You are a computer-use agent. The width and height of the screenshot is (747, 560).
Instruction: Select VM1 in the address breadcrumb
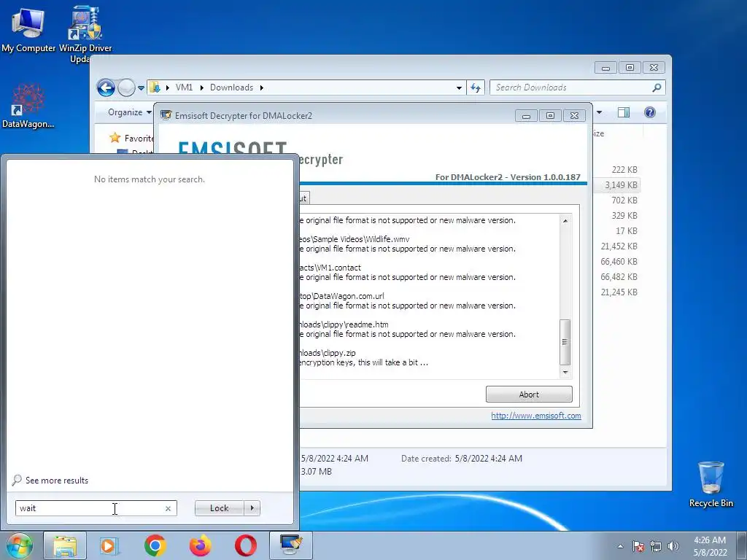click(184, 87)
